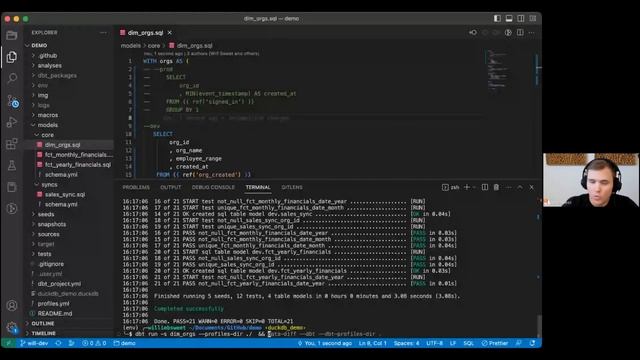The image size is (640, 360).
Task: Close the dim_orgs.sql editor tab
Action: point(169,33)
